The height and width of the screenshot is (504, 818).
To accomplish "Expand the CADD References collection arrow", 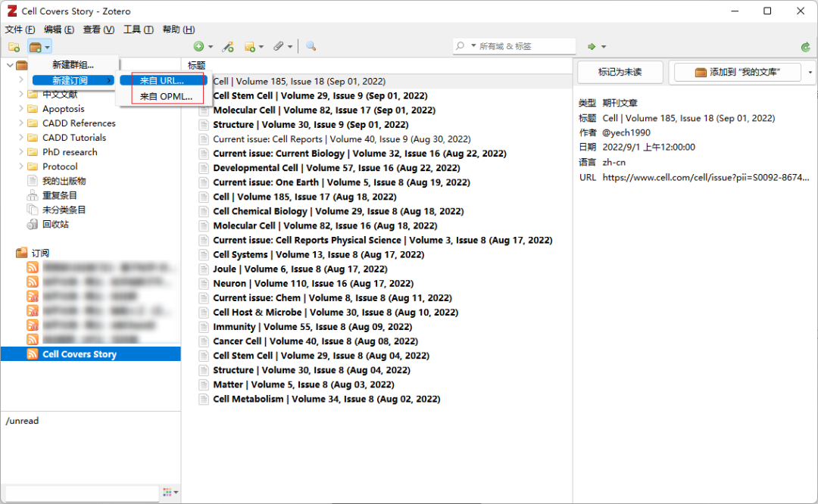I will pyautogui.click(x=21, y=123).
